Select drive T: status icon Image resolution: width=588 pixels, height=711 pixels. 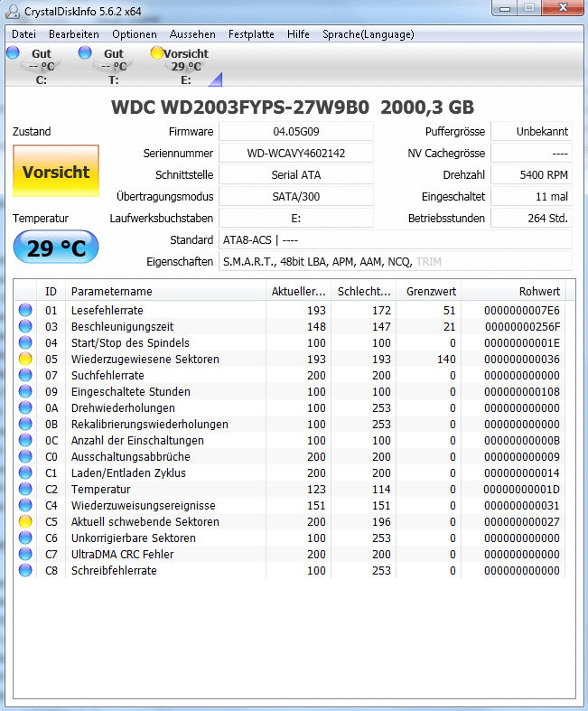(x=85, y=52)
